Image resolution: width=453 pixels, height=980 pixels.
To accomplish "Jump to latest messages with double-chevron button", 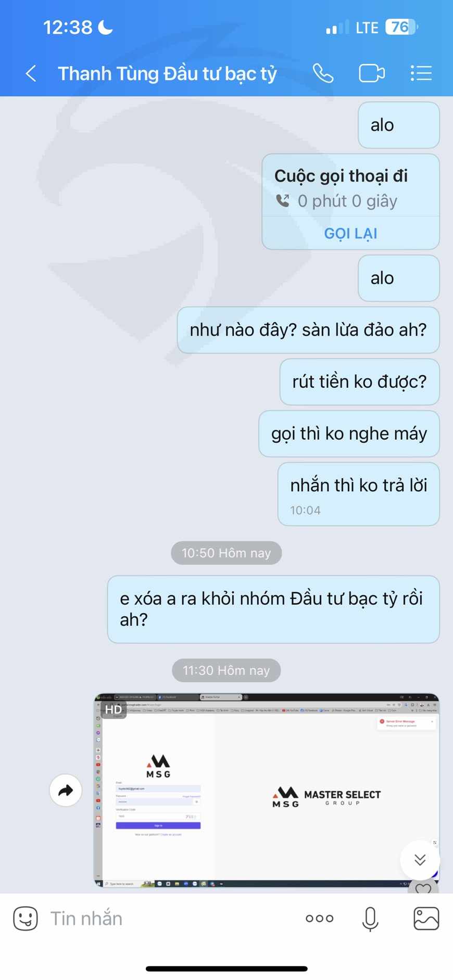I will 420,859.
